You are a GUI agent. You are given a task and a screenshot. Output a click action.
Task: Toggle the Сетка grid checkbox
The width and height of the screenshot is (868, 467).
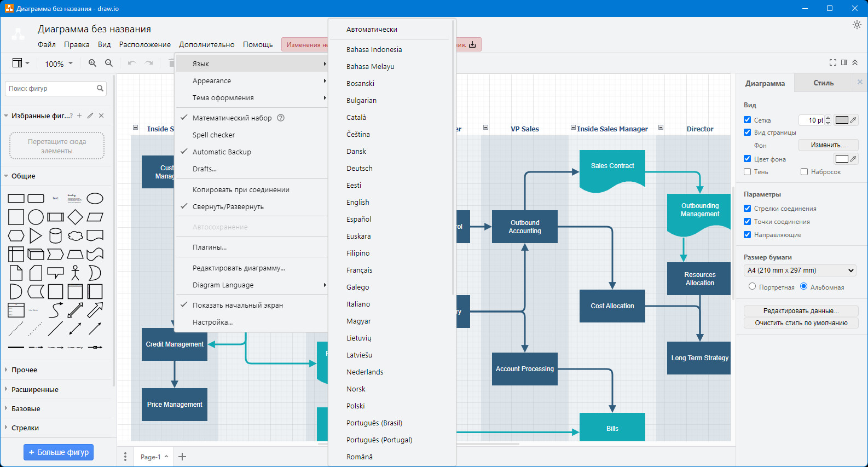[x=747, y=119]
